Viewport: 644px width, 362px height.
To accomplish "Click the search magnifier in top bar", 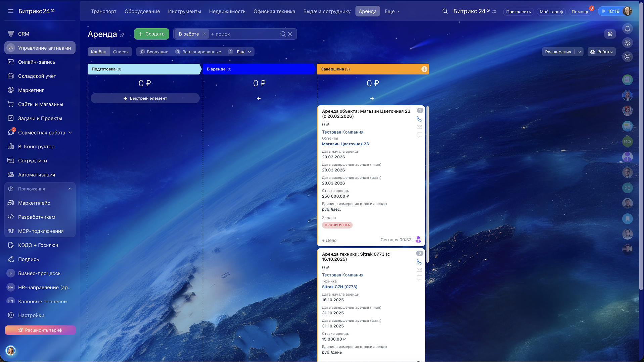I will click(x=445, y=11).
